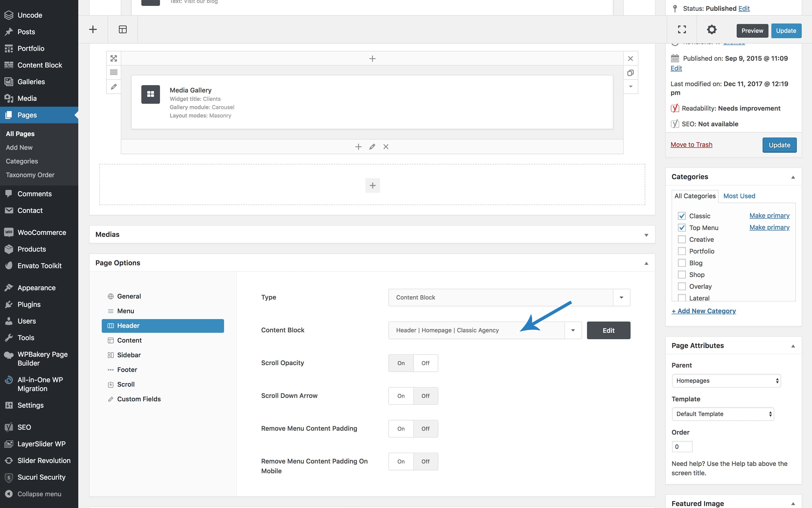Edit column using bottom pencil icon
Viewport: 812px width, 508px height.
coord(372,147)
